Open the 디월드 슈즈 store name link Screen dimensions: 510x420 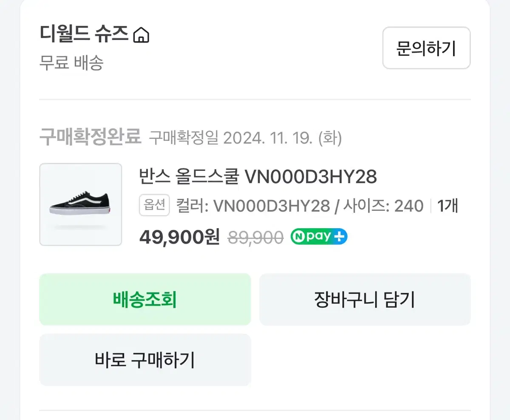click(84, 34)
